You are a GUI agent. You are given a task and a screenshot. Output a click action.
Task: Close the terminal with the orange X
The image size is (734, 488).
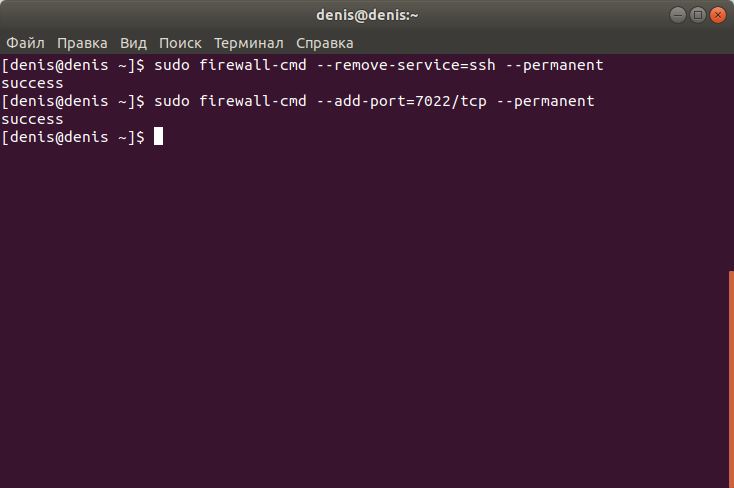(x=718, y=15)
